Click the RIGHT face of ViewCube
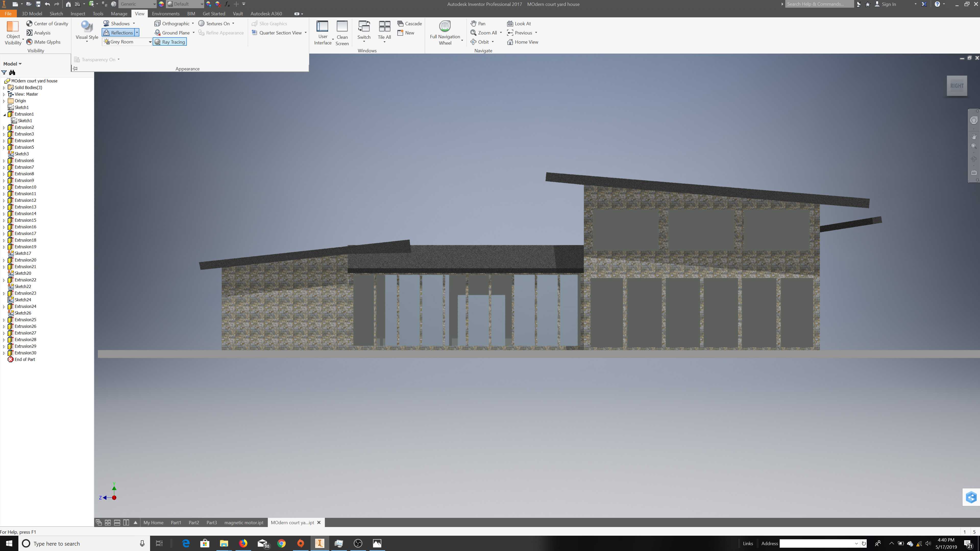 957,86
